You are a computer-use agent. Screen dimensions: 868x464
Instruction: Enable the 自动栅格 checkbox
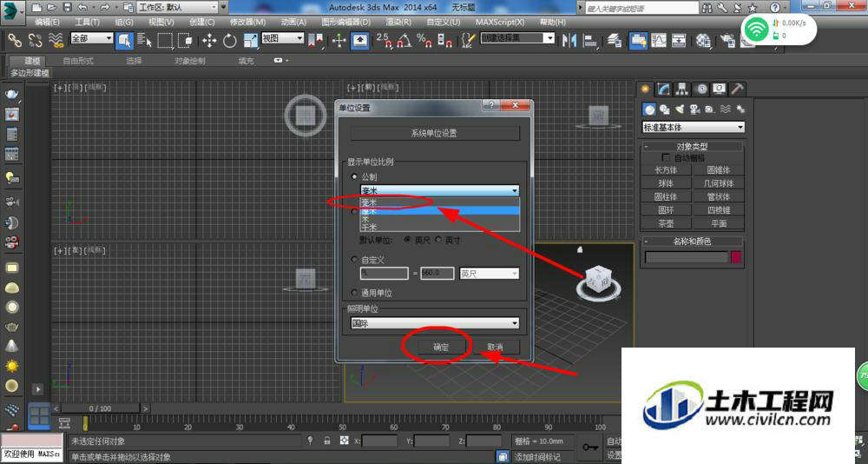(x=666, y=158)
